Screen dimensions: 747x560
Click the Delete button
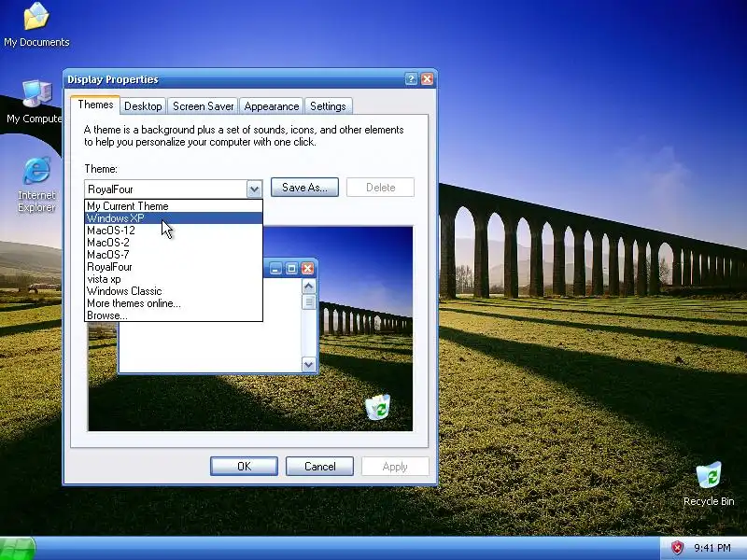(x=380, y=188)
